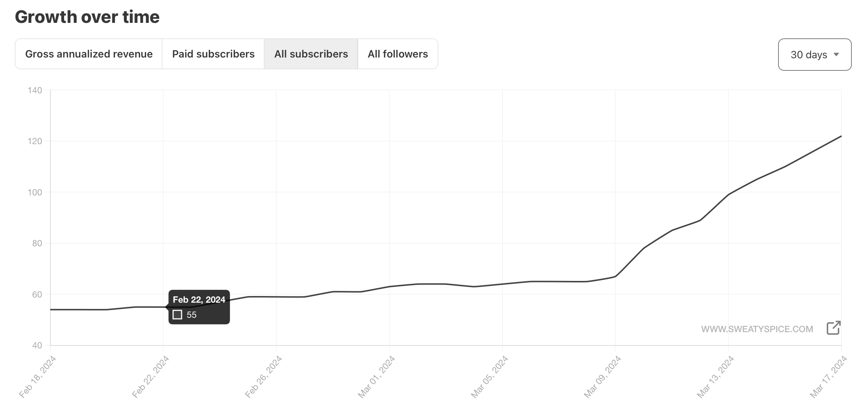868x407 pixels.
Task: Show the All followers tab
Action: (398, 54)
